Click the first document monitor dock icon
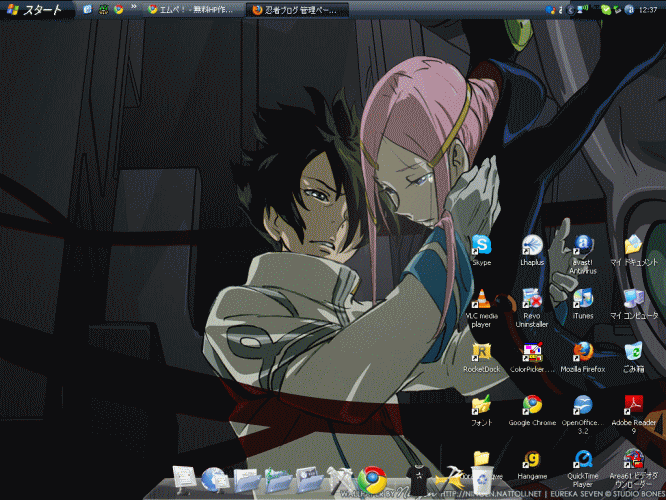Image resolution: width=666 pixels, height=500 pixels. click(x=184, y=480)
